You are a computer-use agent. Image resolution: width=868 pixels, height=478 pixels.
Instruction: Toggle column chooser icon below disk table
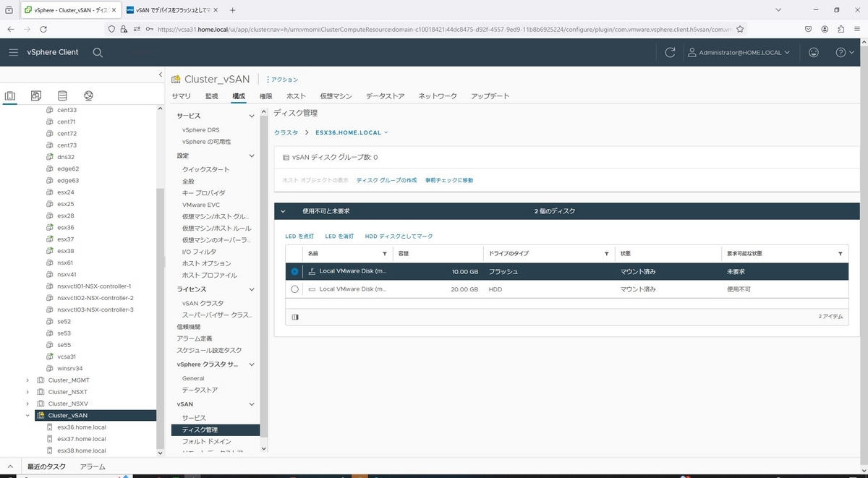click(295, 317)
